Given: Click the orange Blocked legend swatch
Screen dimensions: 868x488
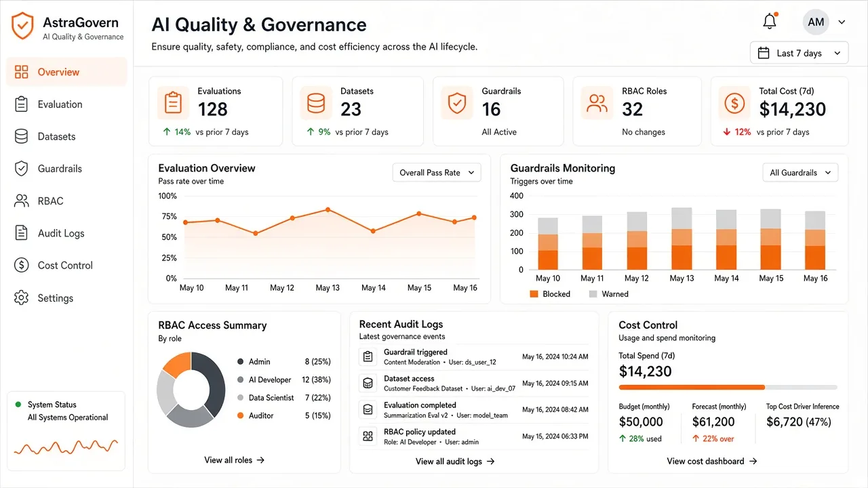Looking at the screenshot, I should click(534, 294).
